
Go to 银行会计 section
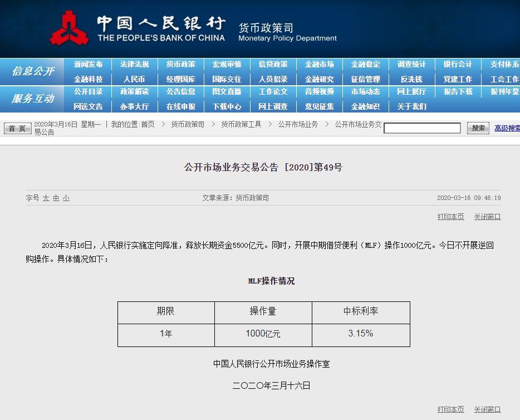(458, 64)
